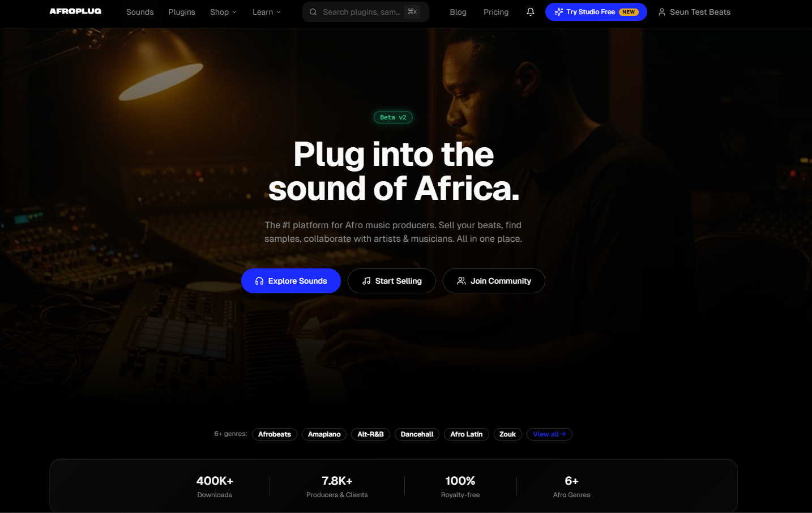Click sparkle icon in Try Studio Free
812x513 pixels.
[x=559, y=12]
